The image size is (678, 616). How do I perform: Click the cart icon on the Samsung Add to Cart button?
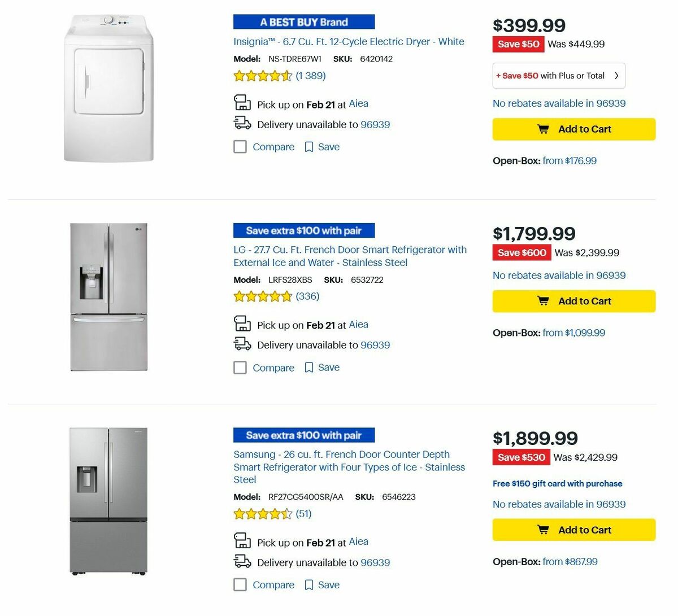click(x=542, y=530)
